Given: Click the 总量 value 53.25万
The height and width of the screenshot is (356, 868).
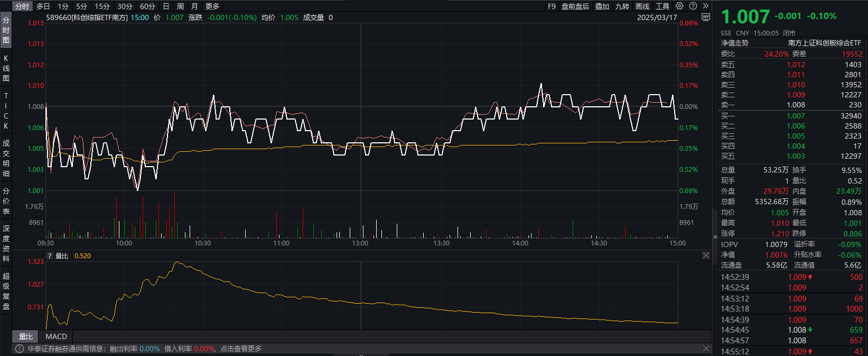Looking at the screenshot, I should pos(776,170).
